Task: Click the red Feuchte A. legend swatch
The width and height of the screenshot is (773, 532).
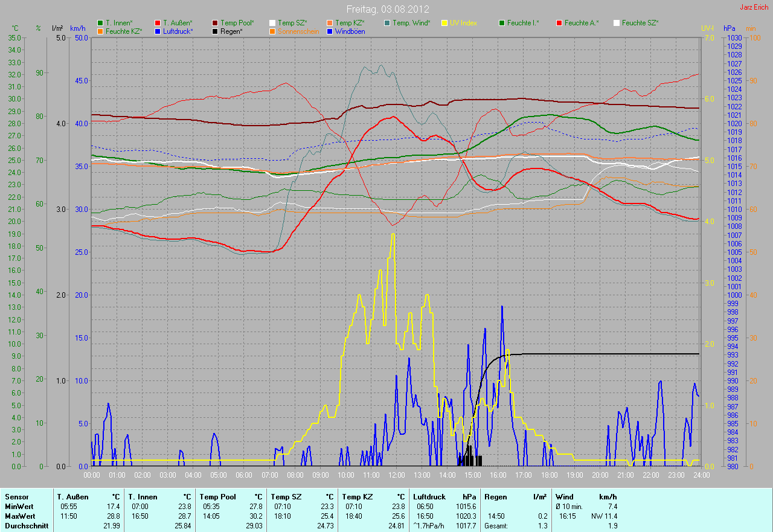Action: coord(559,23)
